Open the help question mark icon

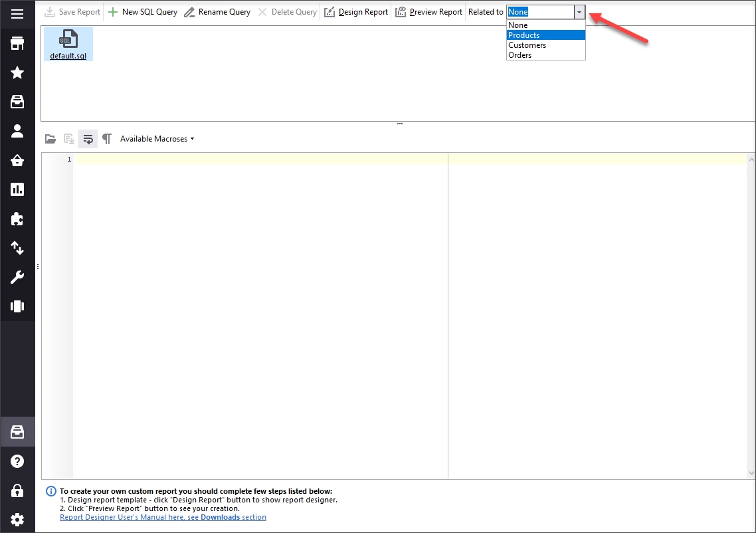(17, 462)
